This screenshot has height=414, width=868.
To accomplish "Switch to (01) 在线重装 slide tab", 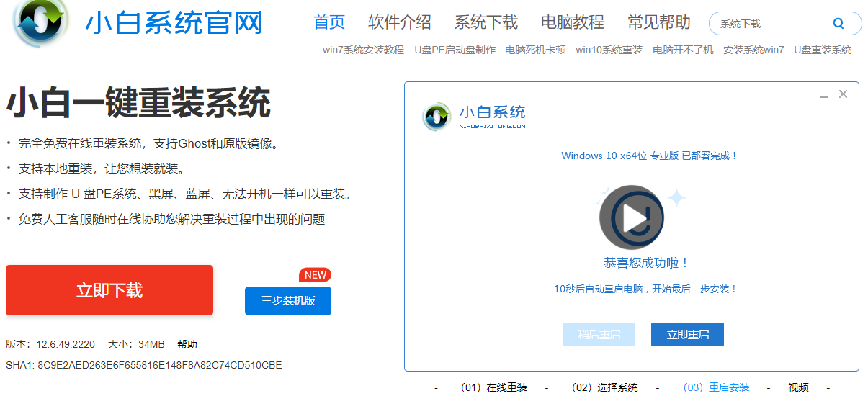I will 493,387.
